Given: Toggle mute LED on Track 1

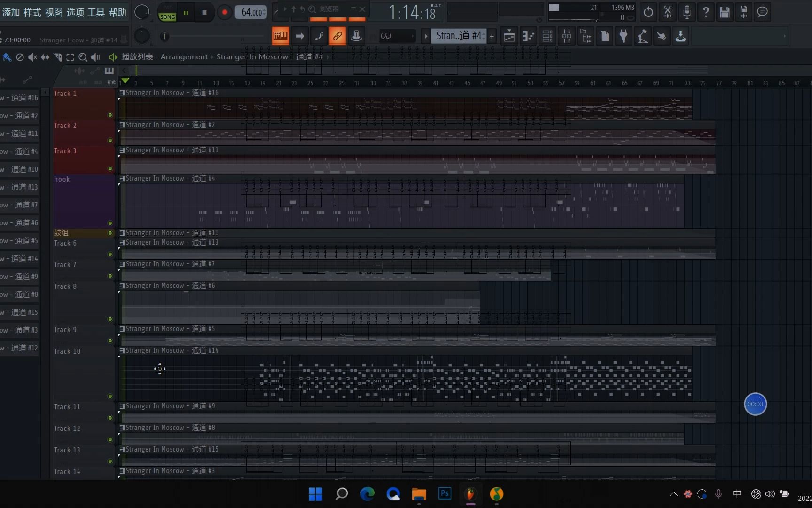Looking at the screenshot, I should pos(110,115).
